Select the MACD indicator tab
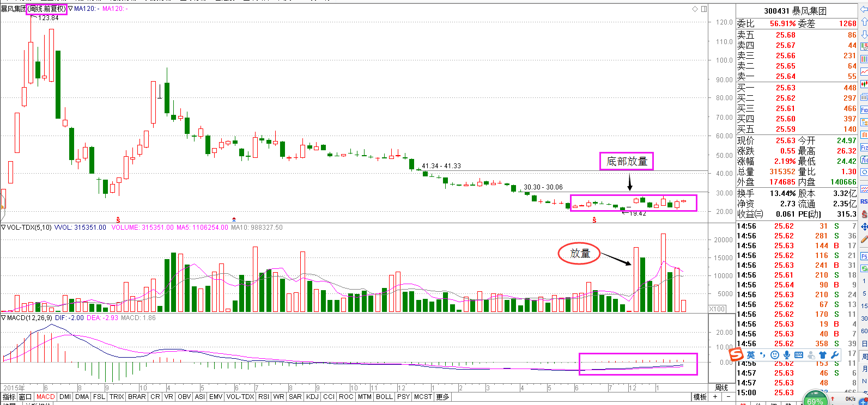868x405 pixels. pyautogui.click(x=46, y=397)
